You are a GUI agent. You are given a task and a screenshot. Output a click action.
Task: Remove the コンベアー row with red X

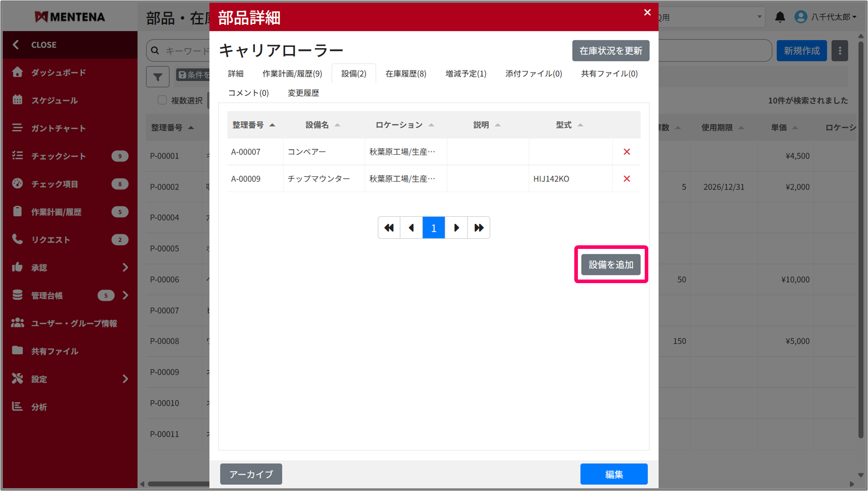[626, 152]
